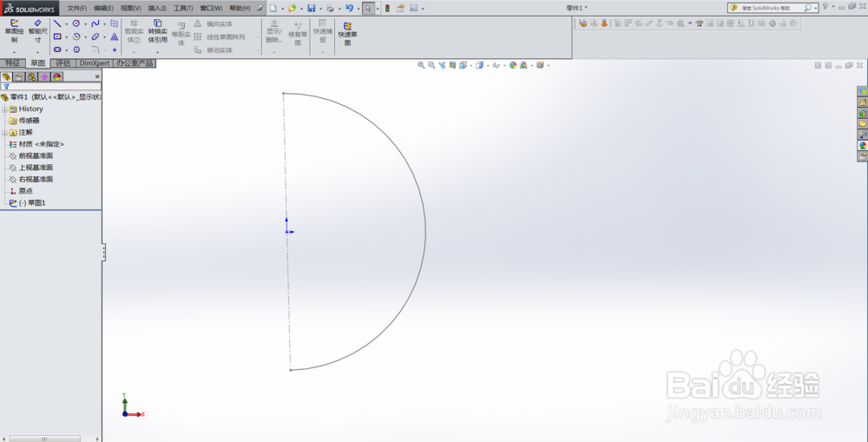Click the 快速草图 rapid sketch button
The width and height of the screenshot is (868, 442).
[348, 34]
